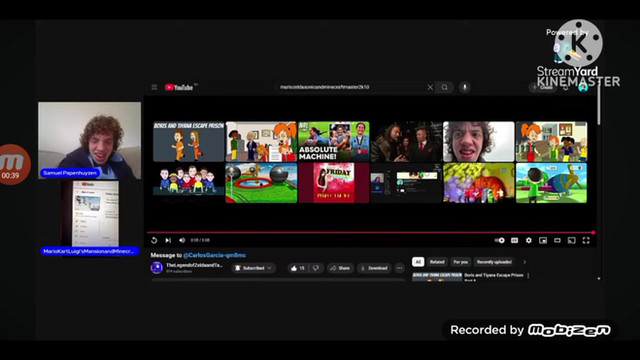
Task: Open the account avatar menu
Action: tap(583, 87)
